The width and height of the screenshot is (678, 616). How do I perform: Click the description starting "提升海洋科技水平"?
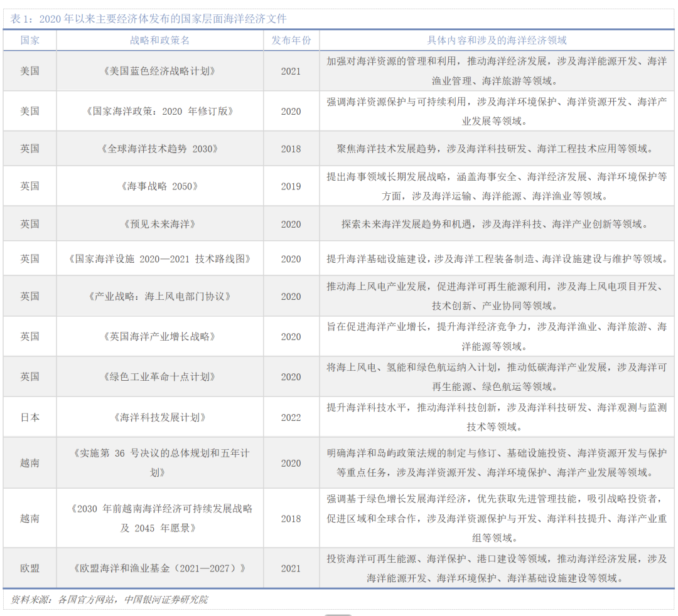pos(497,417)
